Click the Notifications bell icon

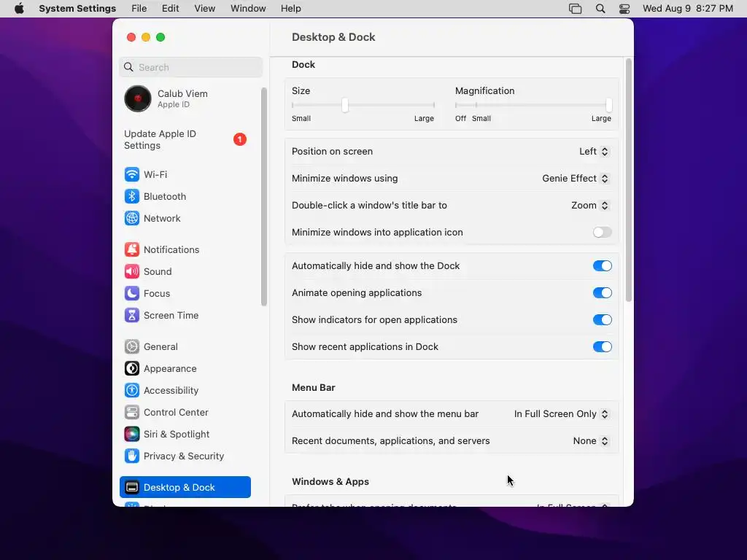pos(132,249)
